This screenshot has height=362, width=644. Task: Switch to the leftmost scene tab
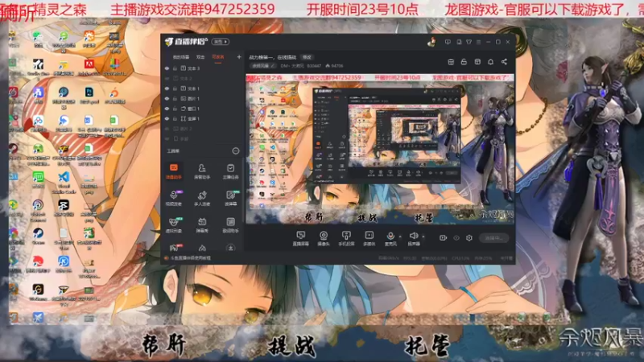tap(180, 57)
